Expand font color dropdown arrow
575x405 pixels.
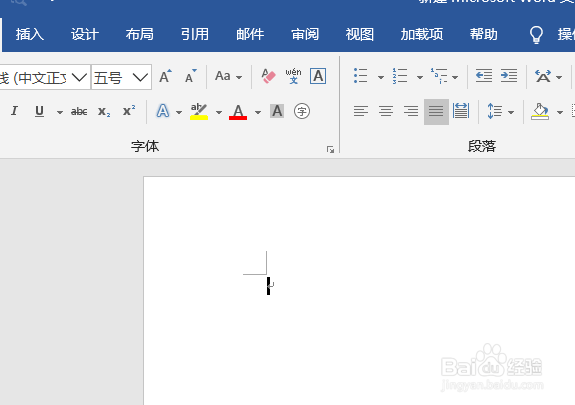tap(258, 112)
